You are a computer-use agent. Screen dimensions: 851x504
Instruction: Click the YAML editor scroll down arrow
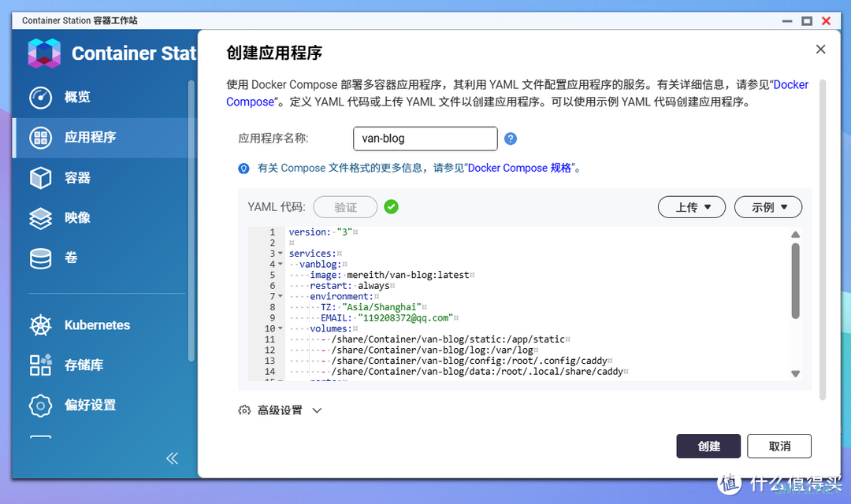point(796,373)
